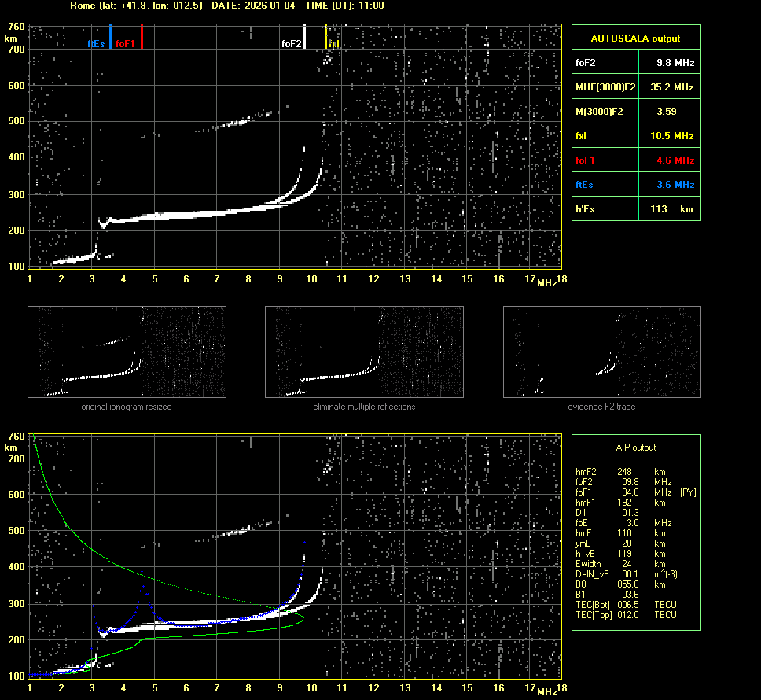The height and width of the screenshot is (700, 761).
Task: Click the AIP output panel header
Action: 635,448
